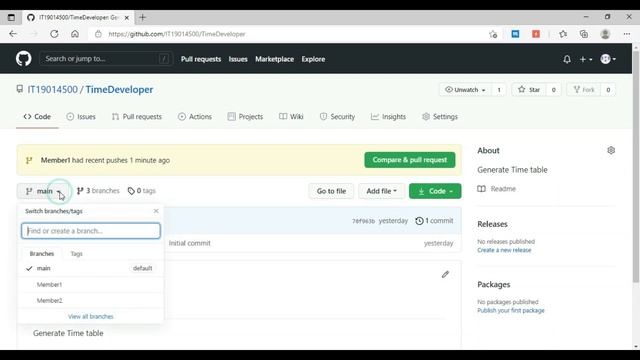Open the tab actions menu icon
640x360 pixels.
pos(11,17)
